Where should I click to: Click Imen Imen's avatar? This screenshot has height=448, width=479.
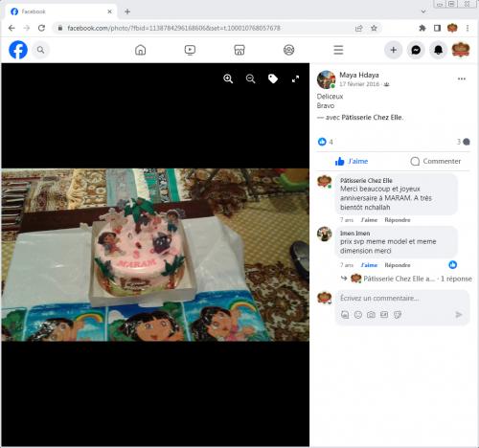click(325, 234)
